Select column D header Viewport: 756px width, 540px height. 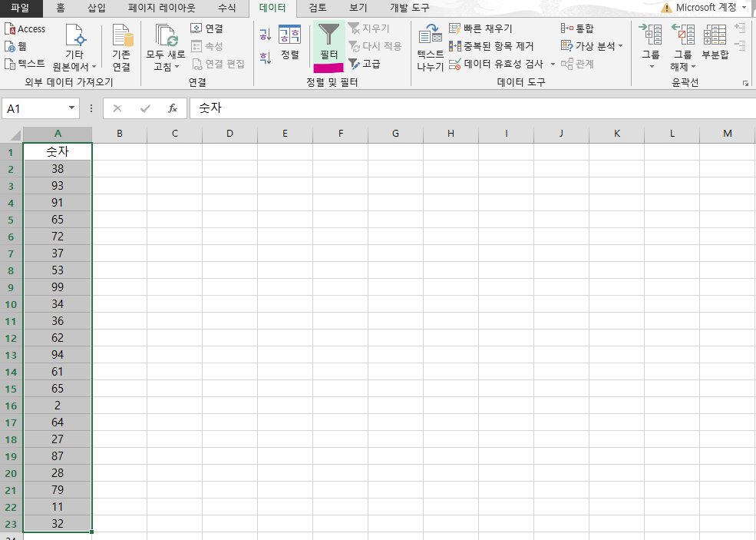tap(230, 134)
